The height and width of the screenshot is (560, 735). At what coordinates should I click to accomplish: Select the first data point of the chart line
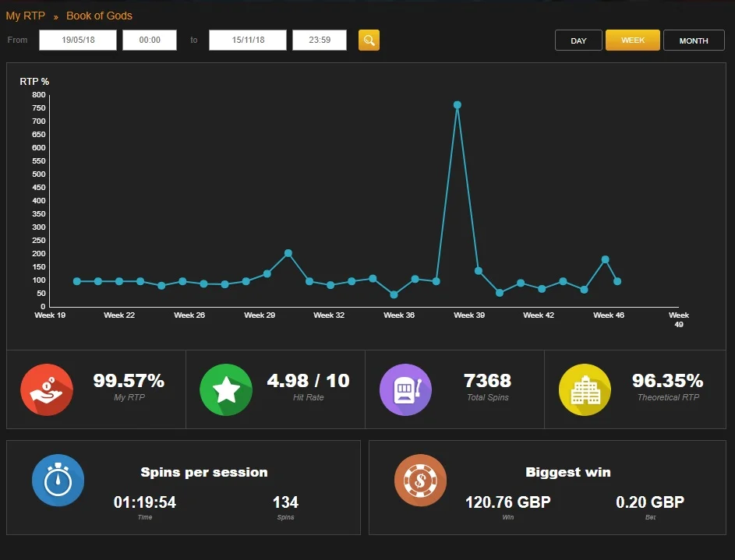click(x=77, y=281)
